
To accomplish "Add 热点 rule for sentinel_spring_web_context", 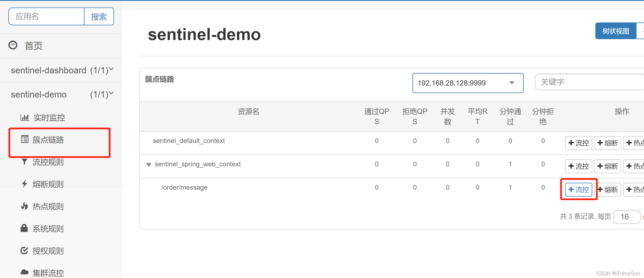I will tap(634, 166).
